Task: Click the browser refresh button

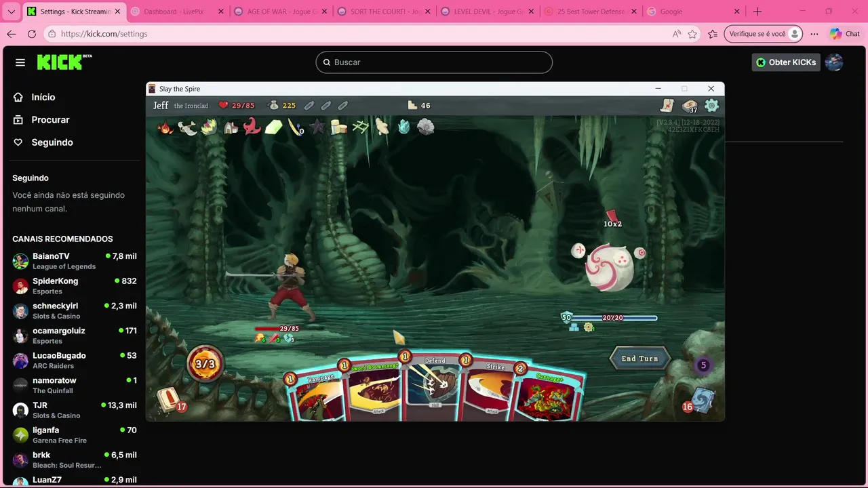Action: pos(32,34)
